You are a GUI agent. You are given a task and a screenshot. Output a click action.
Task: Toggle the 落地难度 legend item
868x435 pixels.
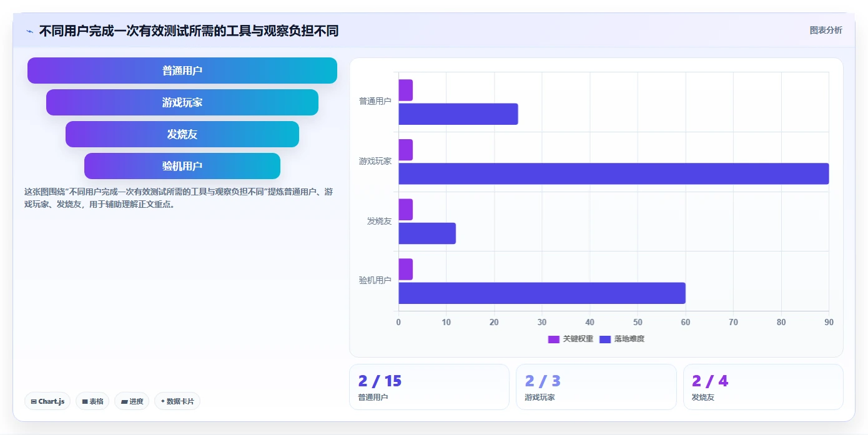[621, 339]
